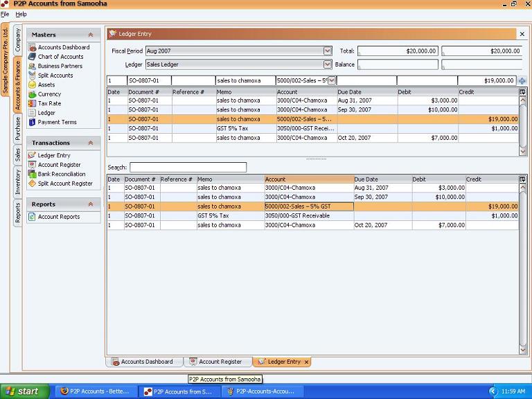
Task: Click upper table scrollbar down arrow
Action: (x=522, y=151)
